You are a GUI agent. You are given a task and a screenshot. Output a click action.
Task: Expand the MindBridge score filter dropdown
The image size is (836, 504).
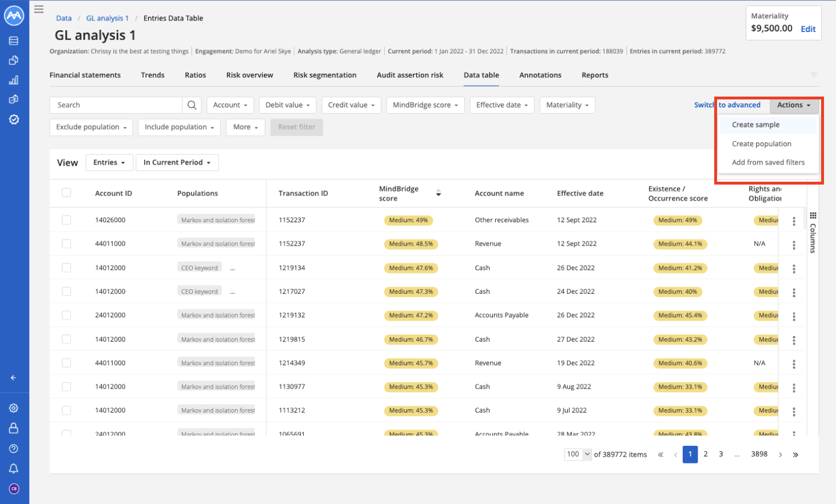[425, 105]
